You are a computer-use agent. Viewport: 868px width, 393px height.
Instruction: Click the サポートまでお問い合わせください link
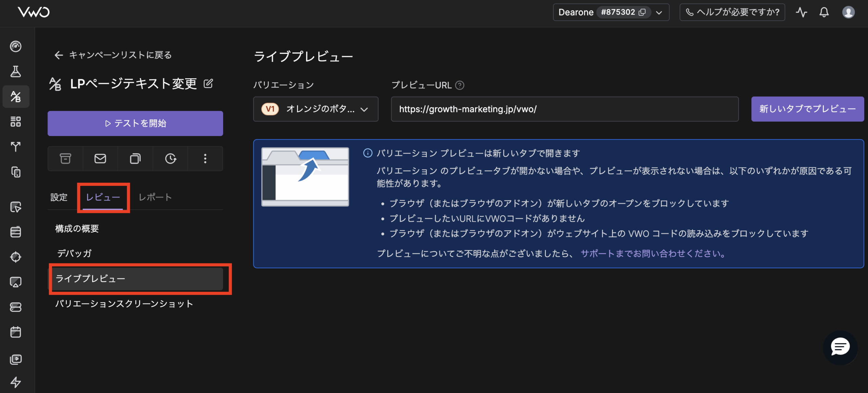tap(653, 253)
